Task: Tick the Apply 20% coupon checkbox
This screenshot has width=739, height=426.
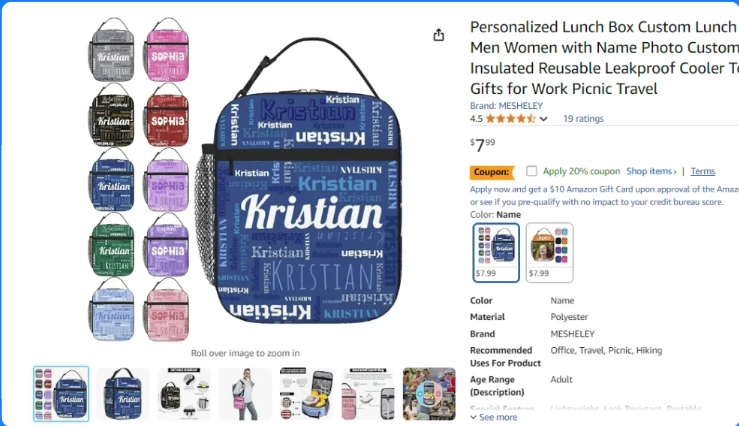Action: click(531, 171)
